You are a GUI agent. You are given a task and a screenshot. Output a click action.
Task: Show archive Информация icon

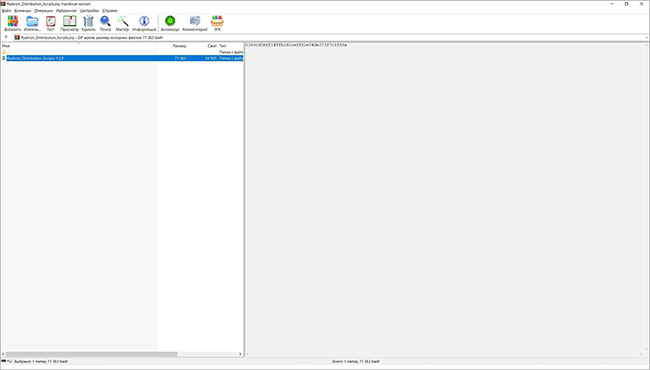[x=144, y=23]
